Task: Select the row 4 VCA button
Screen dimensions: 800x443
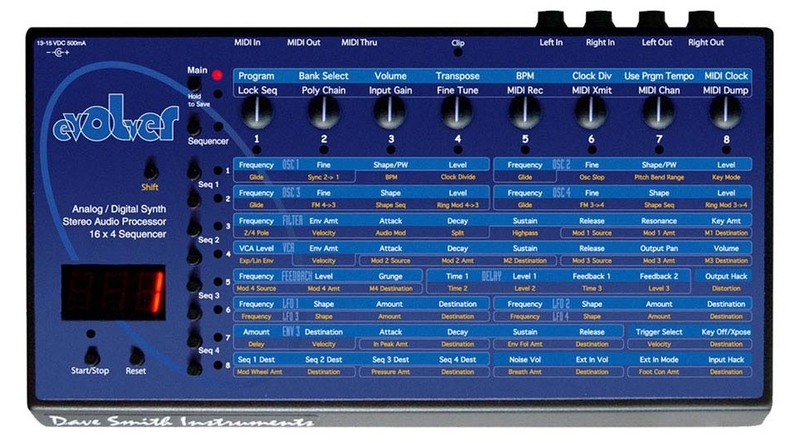Action: click(194, 255)
